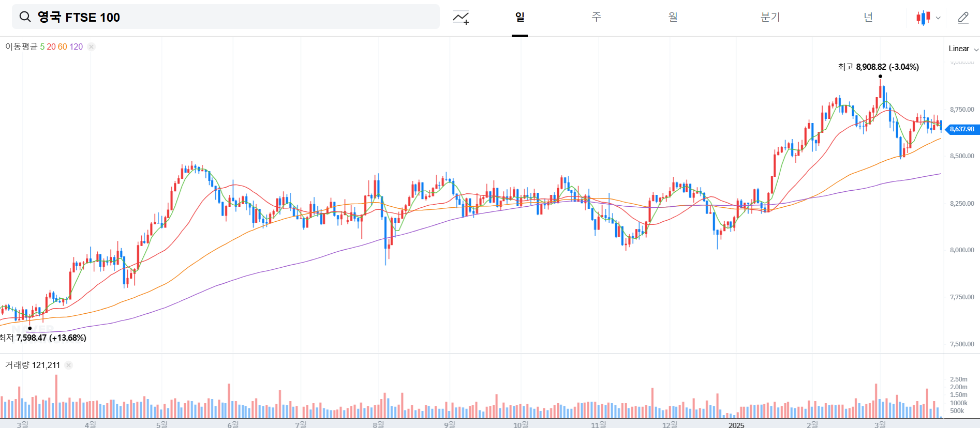The width and height of the screenshot is (980, 428).
Task: Select the 5-day moving average label
Action: pyautogui.click(x=42, y=47)
